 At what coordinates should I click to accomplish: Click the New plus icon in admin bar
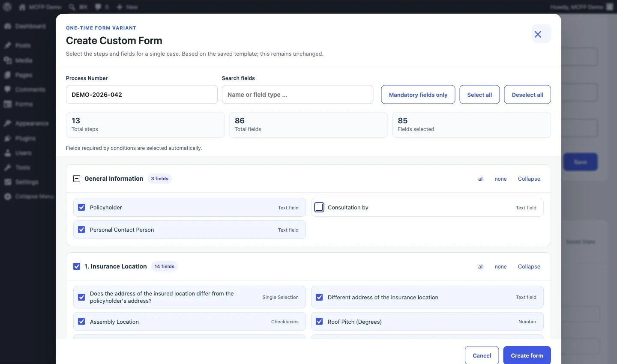[120, 7]
